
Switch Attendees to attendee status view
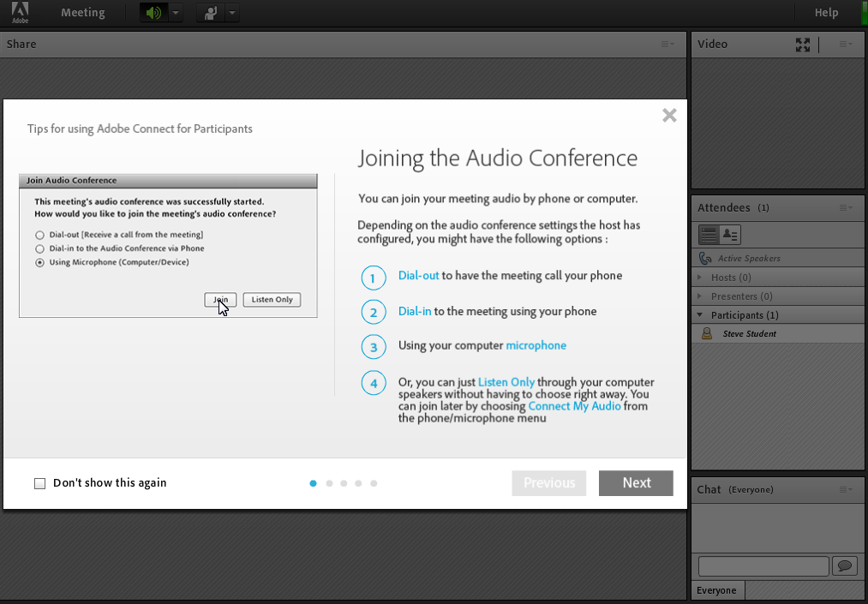tap(729, 234)
